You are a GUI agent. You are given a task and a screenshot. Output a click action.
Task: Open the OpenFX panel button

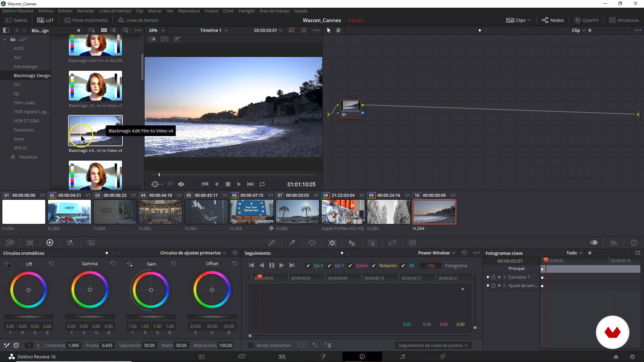pos(587,20)
